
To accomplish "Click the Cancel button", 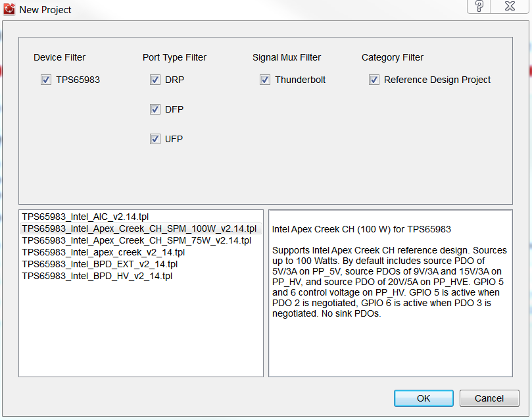I will coord(489,398).
